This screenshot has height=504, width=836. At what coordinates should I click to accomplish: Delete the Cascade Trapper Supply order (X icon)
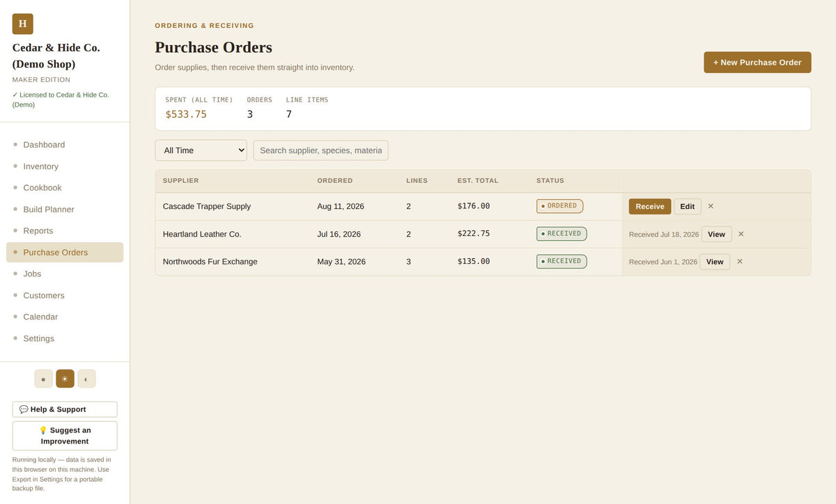(711, 206)
